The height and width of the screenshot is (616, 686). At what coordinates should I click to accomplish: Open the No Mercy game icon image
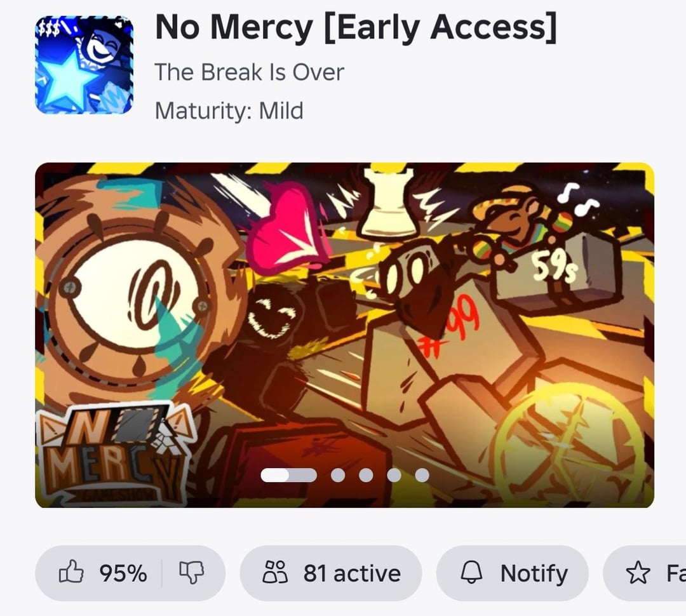[x=84, y=65]
